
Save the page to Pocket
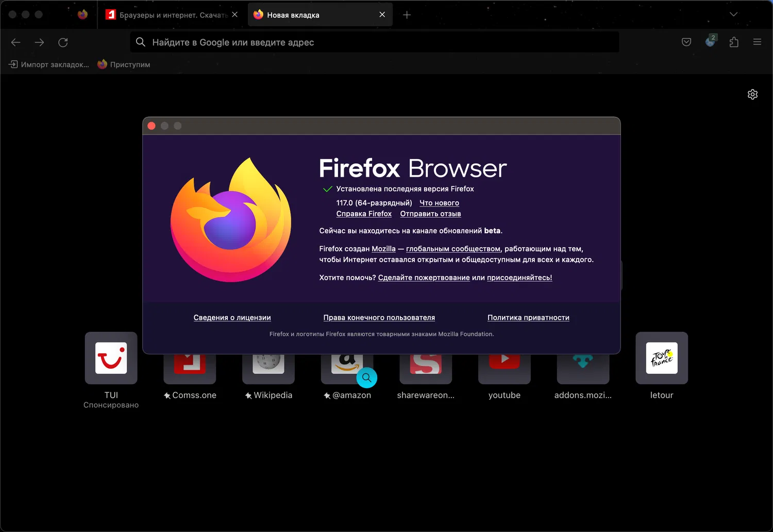(686, 42)
